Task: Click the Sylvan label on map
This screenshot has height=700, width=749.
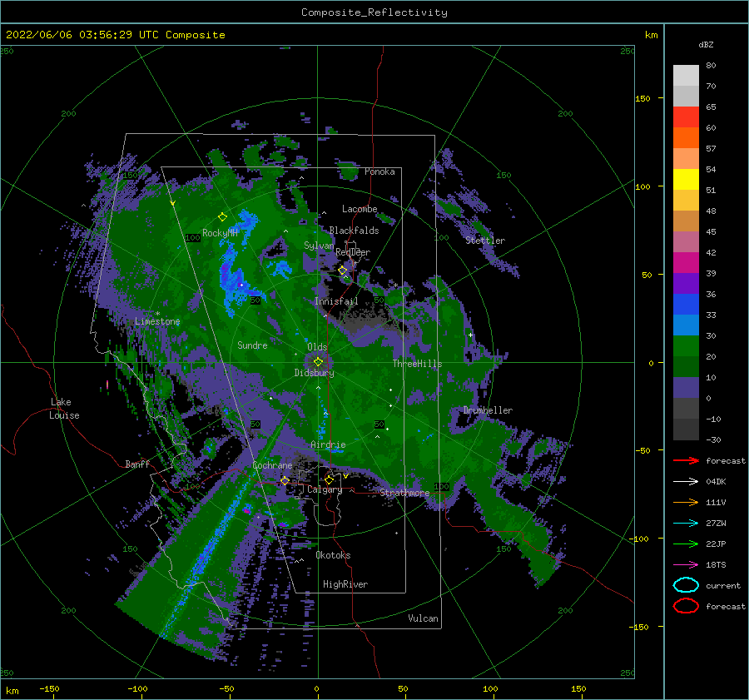Action: [x=319, y=246]
